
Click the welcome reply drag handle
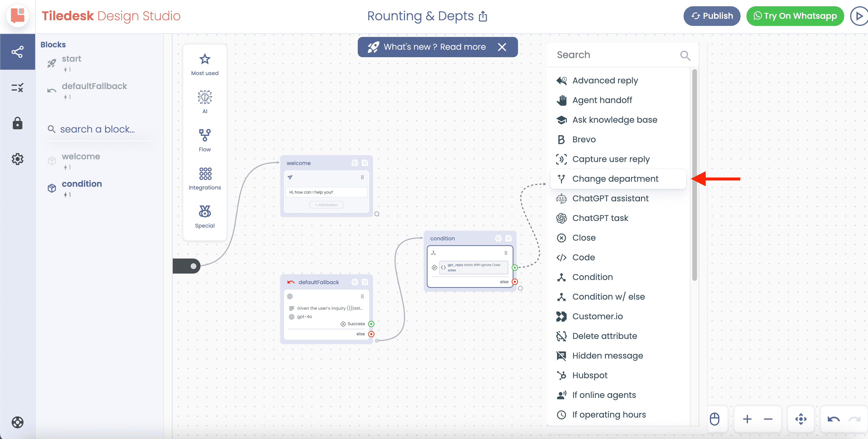pyautogui.click(x=362, y=177)
